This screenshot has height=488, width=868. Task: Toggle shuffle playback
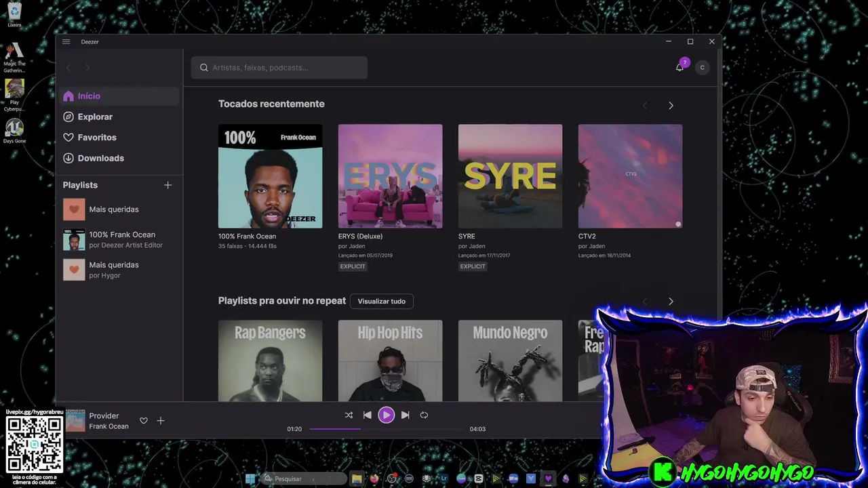349,415
